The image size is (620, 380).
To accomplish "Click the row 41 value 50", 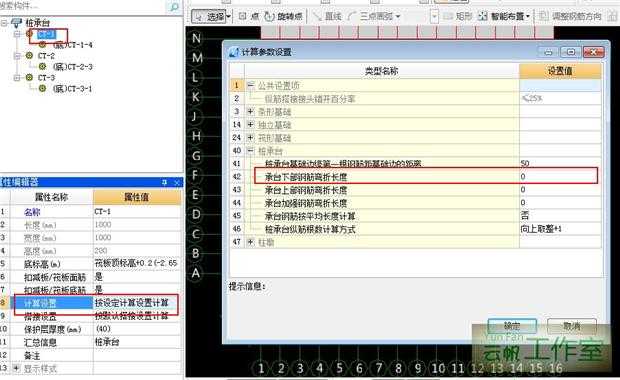I will point(560,163).
